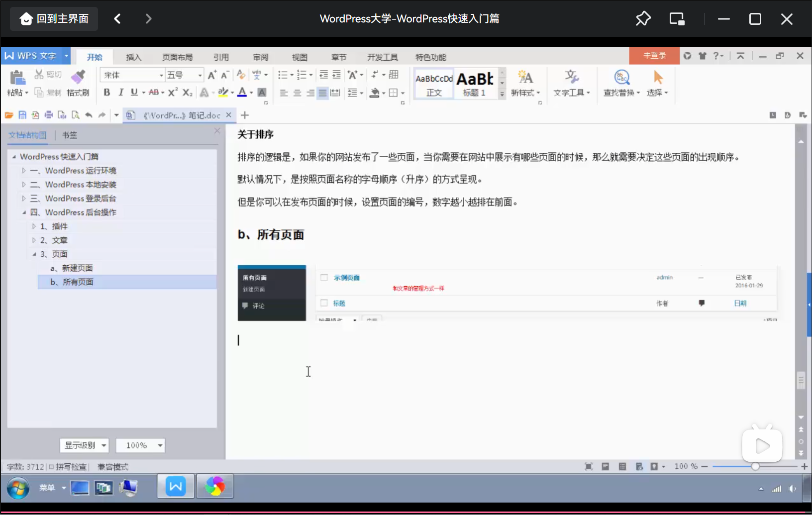Viewport: 812px width, 515px height.
Task: Apply the 标题 1 style
Action: 475,84
